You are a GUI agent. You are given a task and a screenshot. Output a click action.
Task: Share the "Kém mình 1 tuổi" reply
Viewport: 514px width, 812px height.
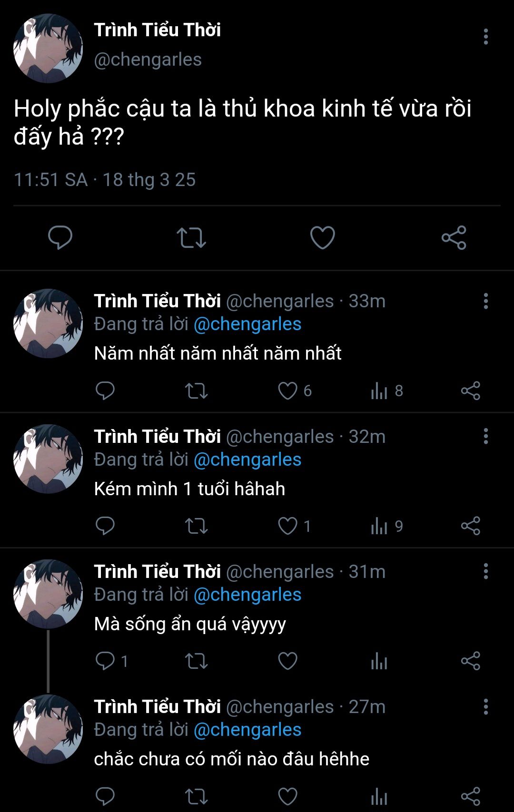[470, 526]
